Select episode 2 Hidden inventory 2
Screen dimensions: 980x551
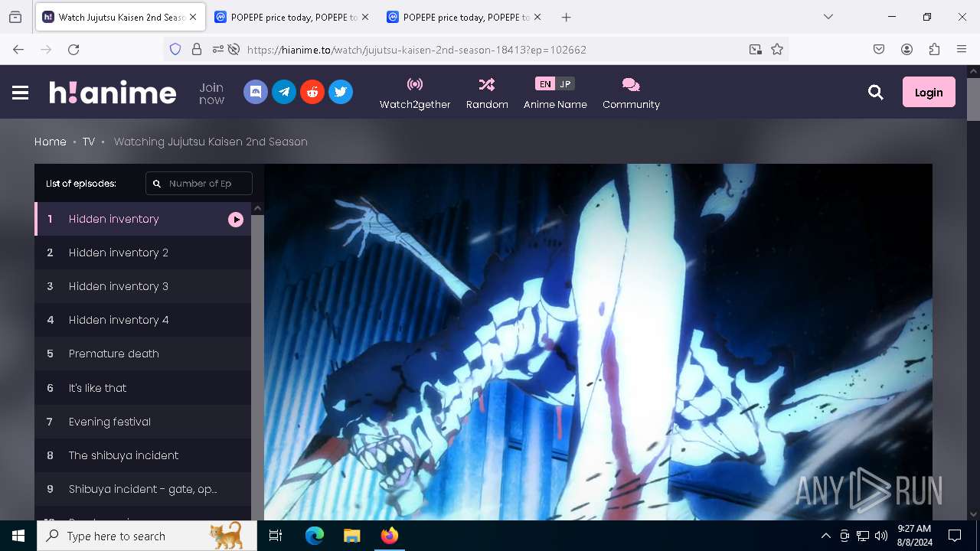coord(142,253)
